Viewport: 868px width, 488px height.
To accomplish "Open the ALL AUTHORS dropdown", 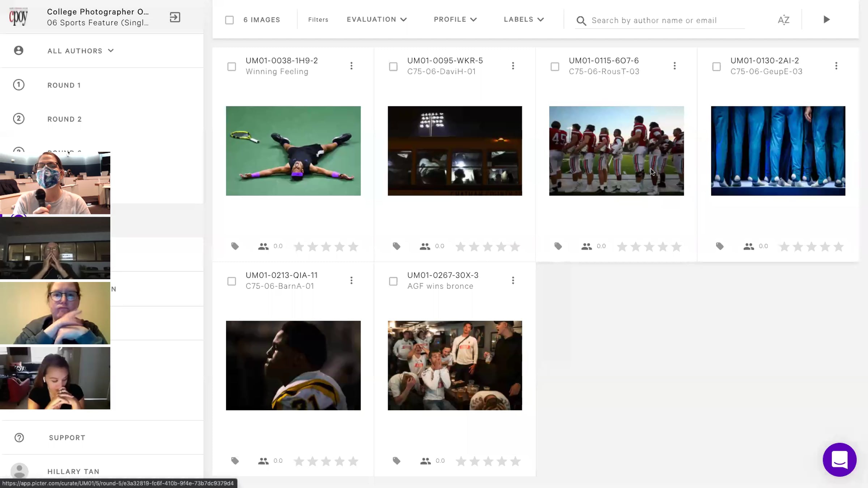I will pos(80,51).
